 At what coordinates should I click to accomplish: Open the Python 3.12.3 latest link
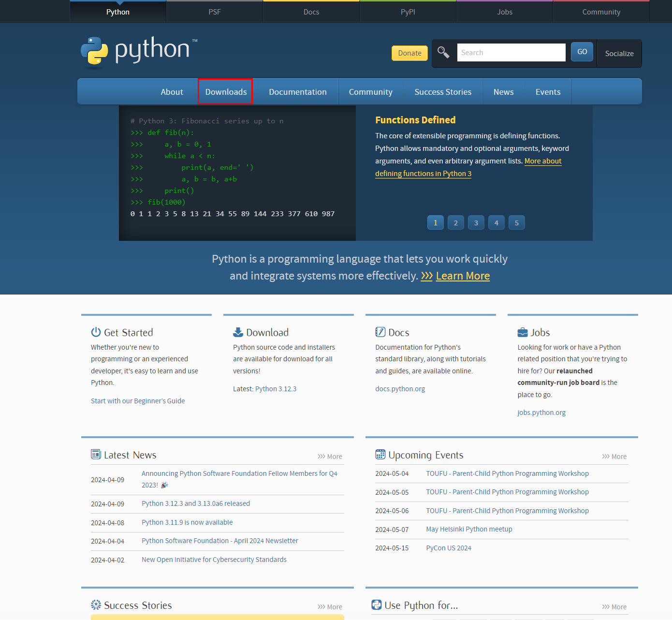coord(276,389)
